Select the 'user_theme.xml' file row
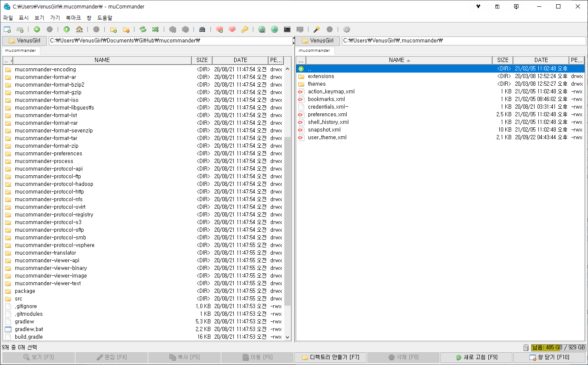 click(x=440, y=138)
